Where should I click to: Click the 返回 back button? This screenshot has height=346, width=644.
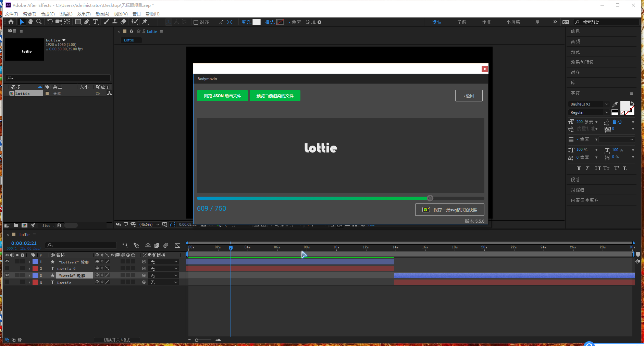point(469,96)
